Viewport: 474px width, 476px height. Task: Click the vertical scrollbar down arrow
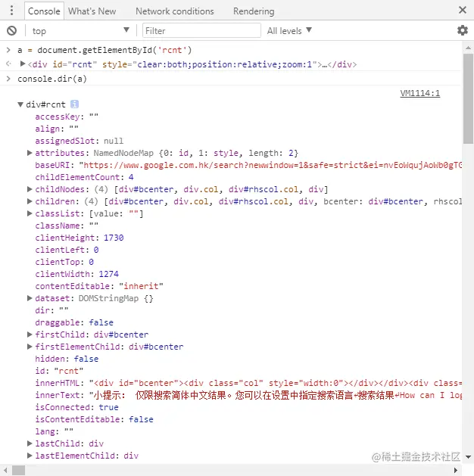(x=468, y=457)
